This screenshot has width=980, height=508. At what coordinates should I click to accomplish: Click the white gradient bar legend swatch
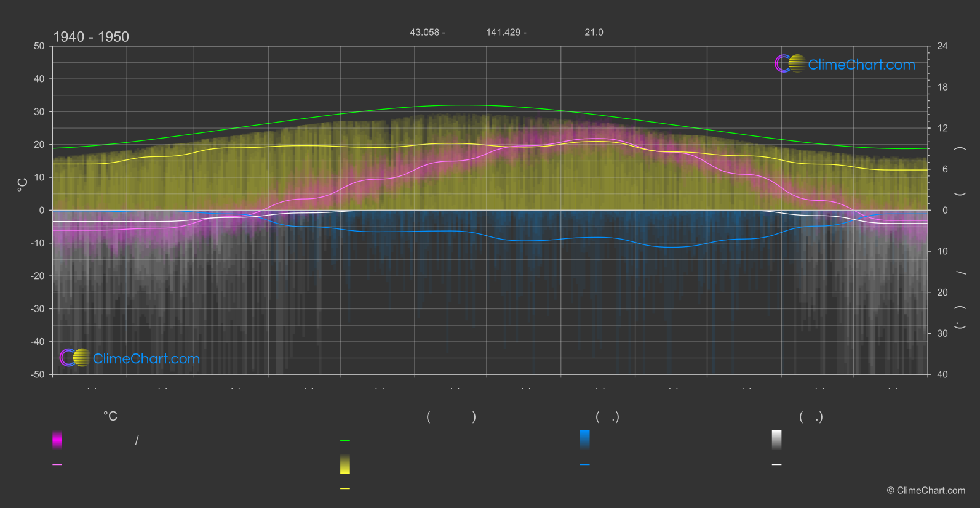[x=777, y=440]
